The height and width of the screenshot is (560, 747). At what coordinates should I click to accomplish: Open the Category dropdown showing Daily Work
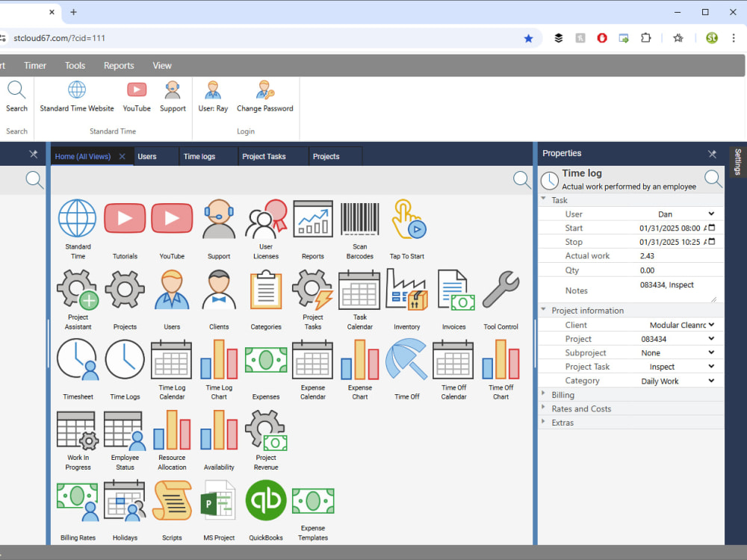coord(677,381)
